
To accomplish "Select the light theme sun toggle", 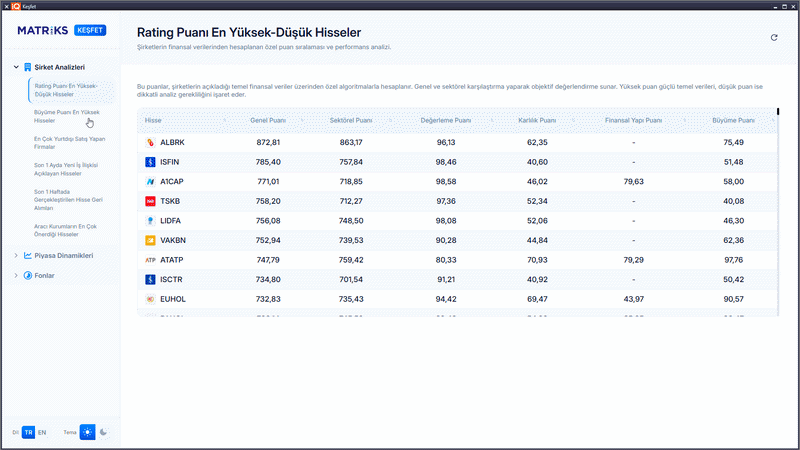I will coord(87,432).
